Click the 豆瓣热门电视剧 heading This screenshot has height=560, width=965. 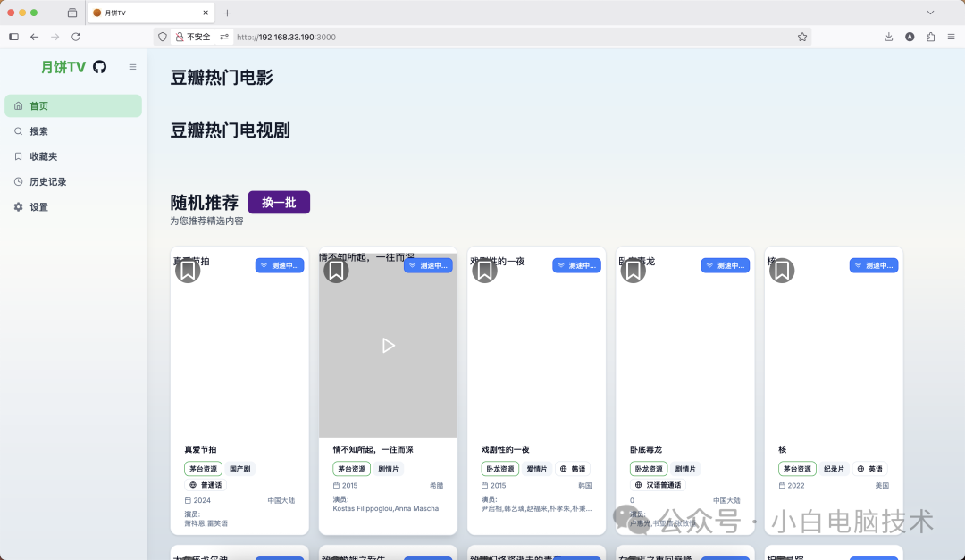coord(231,130)
